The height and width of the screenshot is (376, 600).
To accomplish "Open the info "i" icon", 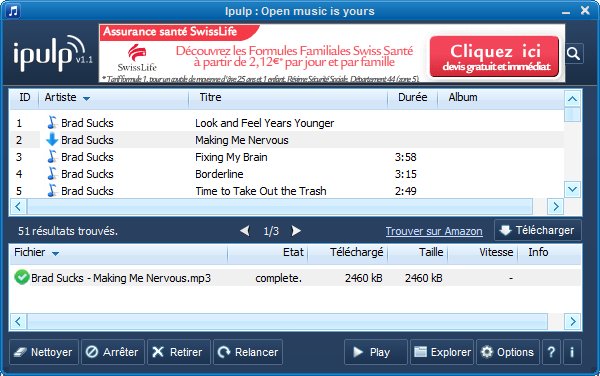I will pyautogui.click(x=572, y=352).
